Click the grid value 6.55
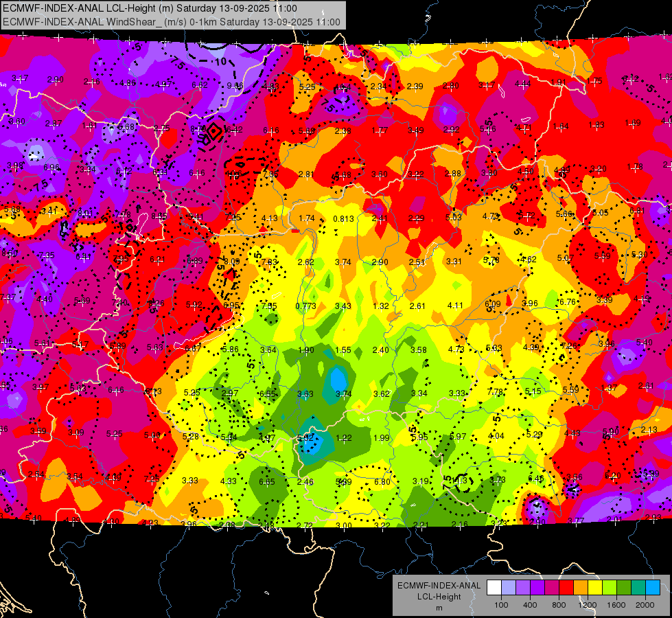This screenshot has height=618, width=672. click(x=268, y=394)
